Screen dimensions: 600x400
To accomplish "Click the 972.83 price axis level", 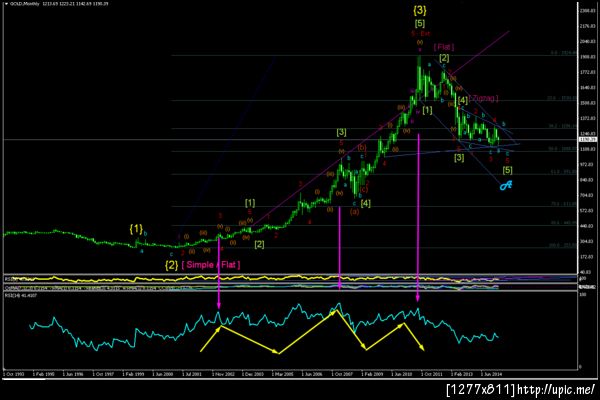I will pos(589,164).
